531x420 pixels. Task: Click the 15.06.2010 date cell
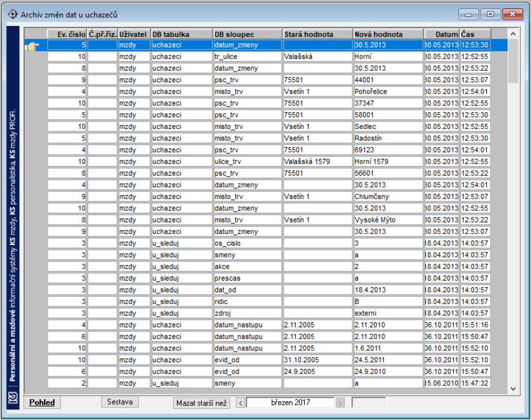441,383
